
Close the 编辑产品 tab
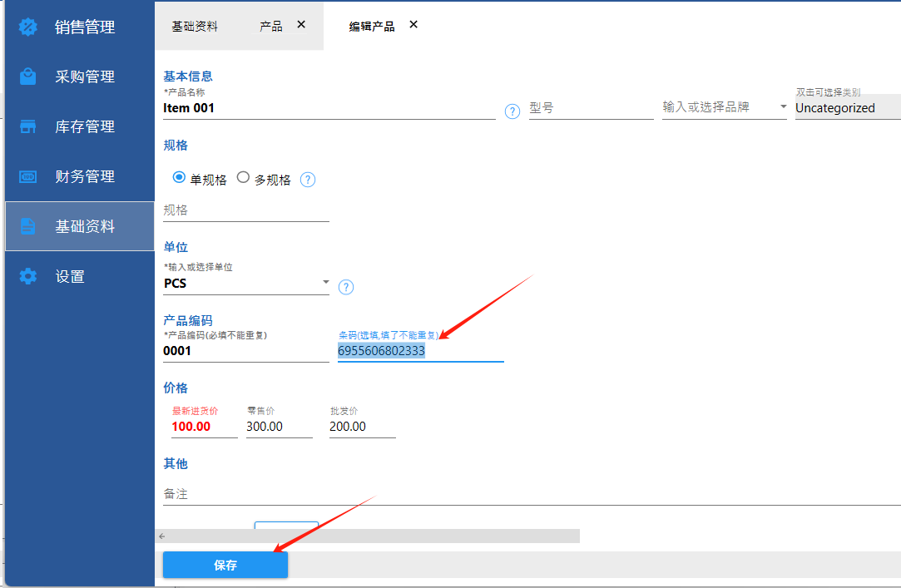click(413, 25)
